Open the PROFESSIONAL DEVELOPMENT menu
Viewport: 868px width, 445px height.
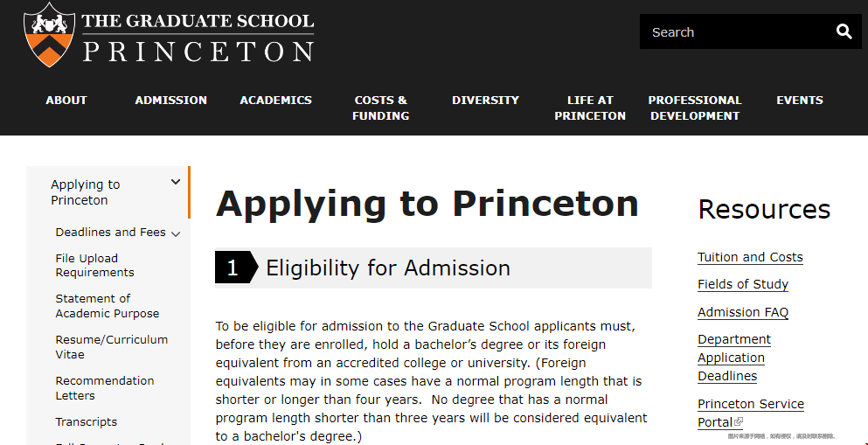[x=695, y=108]
